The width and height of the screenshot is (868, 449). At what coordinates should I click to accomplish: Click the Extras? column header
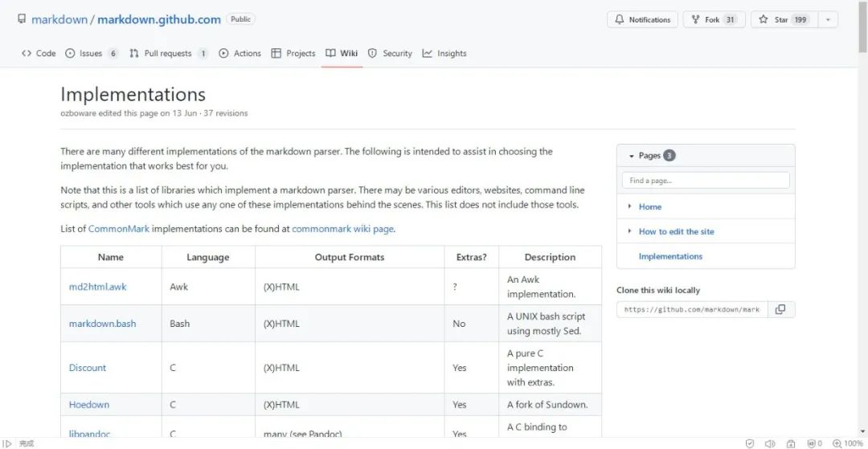pos(472,257)
